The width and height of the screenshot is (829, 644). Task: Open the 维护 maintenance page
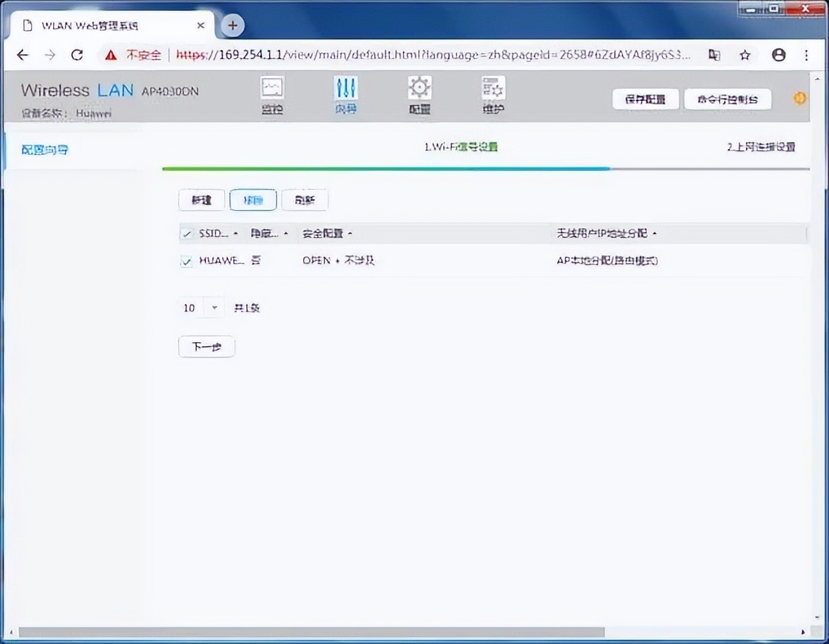[x=492, y=94]
